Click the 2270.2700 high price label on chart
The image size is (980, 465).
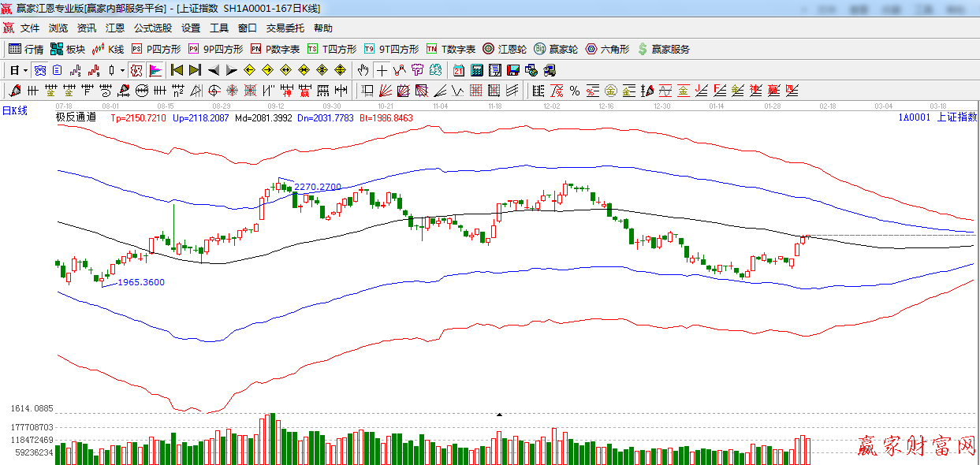coord(318,187)
